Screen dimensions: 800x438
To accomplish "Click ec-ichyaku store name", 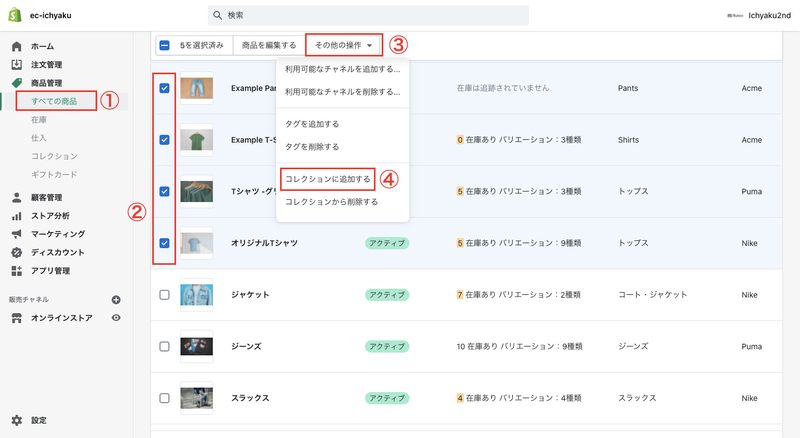I will point(51,15).
